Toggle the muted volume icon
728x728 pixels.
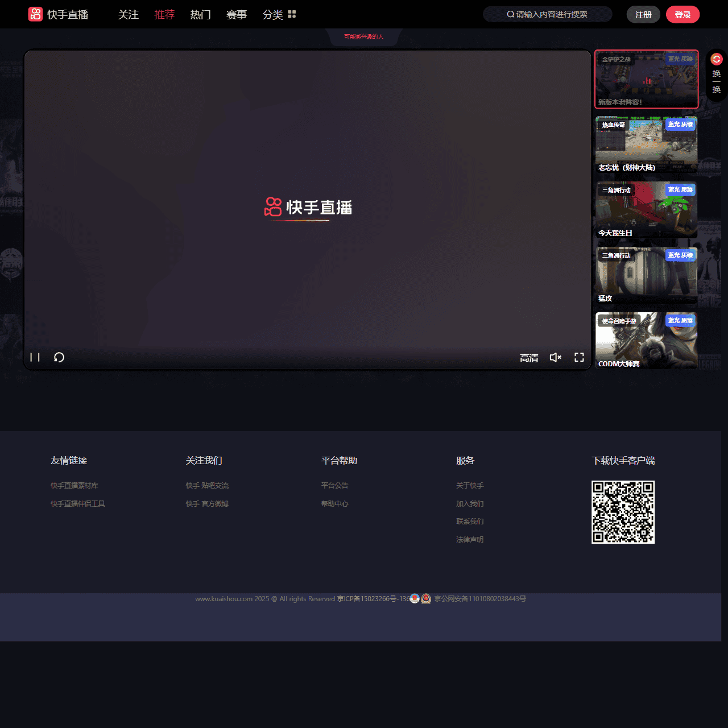coord(555,357)
